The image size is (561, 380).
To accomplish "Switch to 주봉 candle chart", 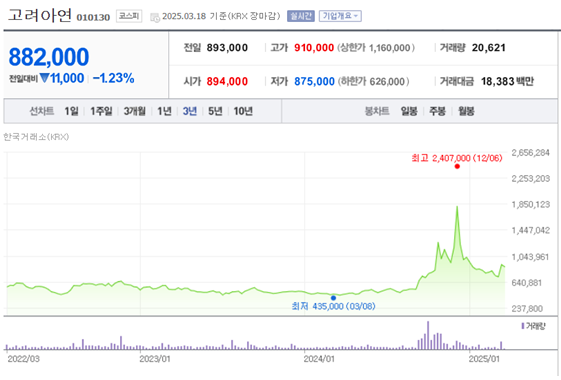I will pyautogui.click(x=437, y=111).
